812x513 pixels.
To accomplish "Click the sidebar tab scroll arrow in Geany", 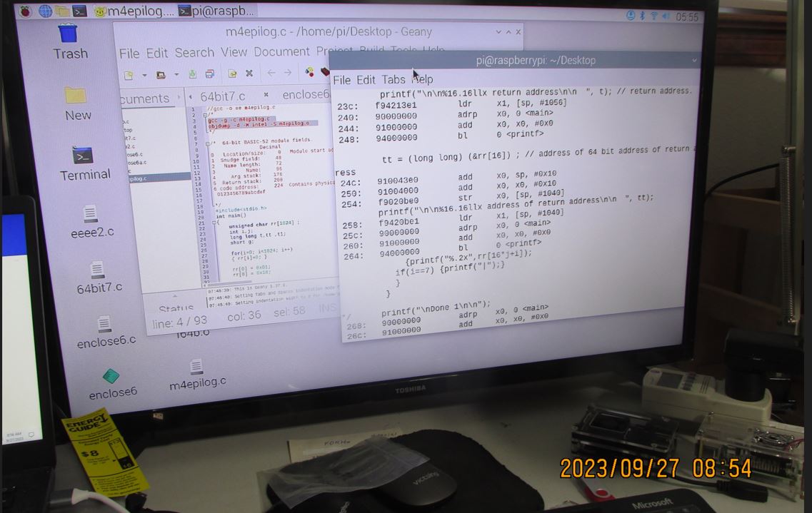I will tap(179, 97).
